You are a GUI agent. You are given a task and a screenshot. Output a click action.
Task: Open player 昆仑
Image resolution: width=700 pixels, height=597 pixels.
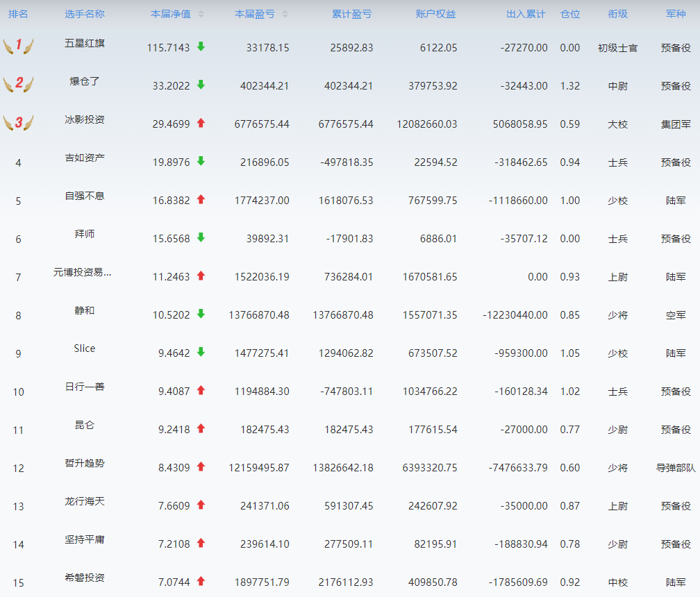85,425
